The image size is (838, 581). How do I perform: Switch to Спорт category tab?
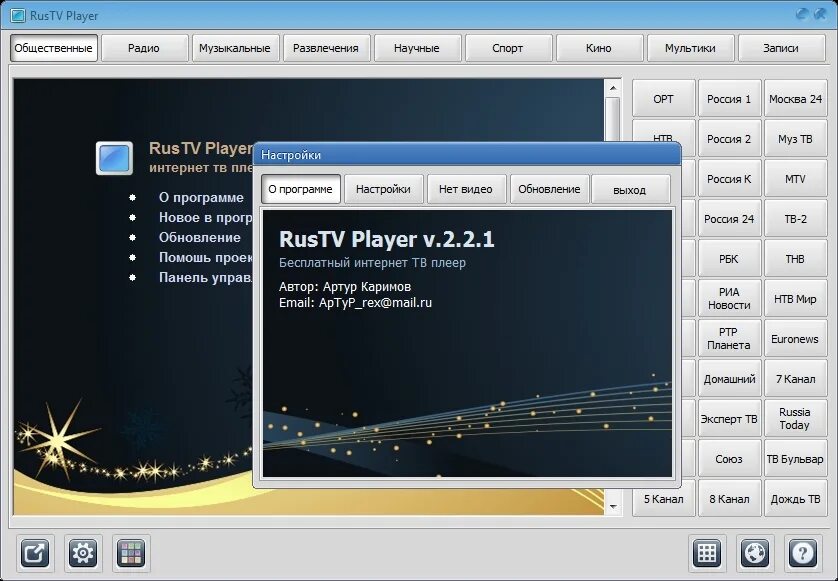point(508,48)
